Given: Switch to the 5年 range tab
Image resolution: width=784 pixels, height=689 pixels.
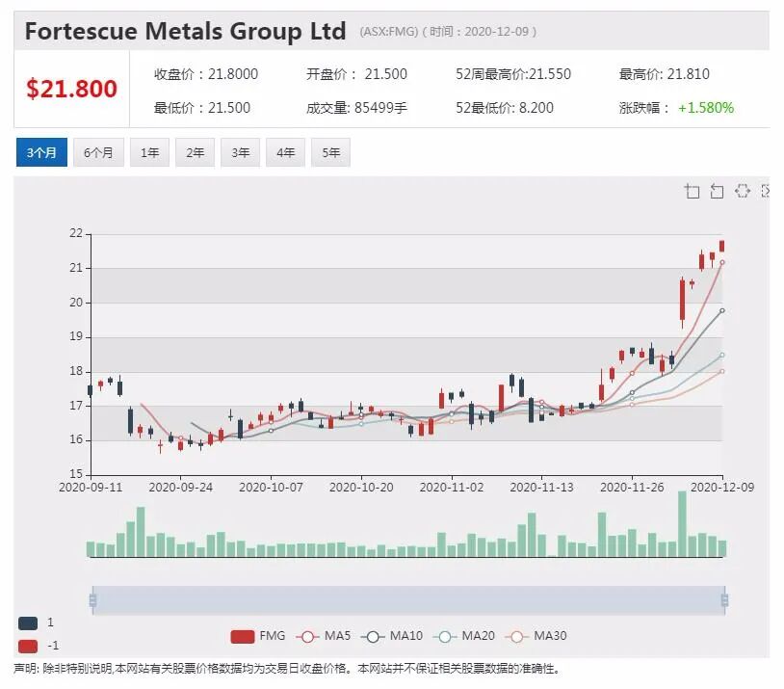Looking at the screenshot, I should [x=330, y=152].
